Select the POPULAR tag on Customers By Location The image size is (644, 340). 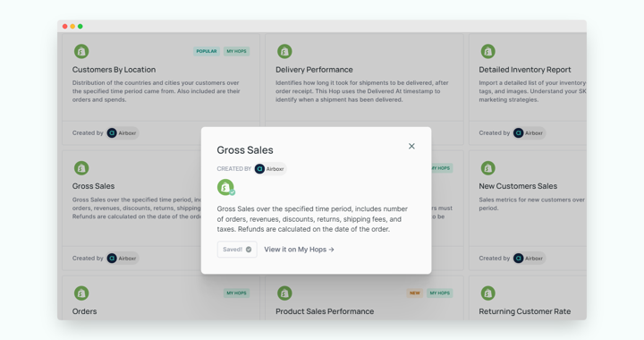(207, 51)
